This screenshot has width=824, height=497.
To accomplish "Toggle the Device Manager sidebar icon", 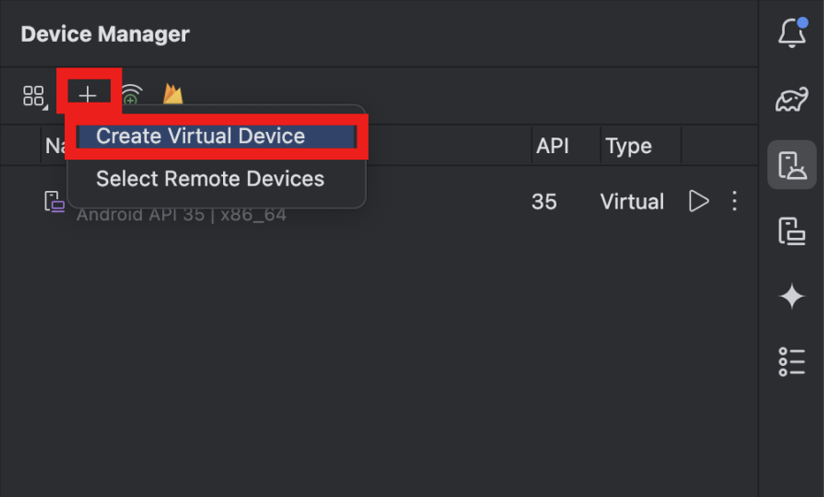I will 791,165.
